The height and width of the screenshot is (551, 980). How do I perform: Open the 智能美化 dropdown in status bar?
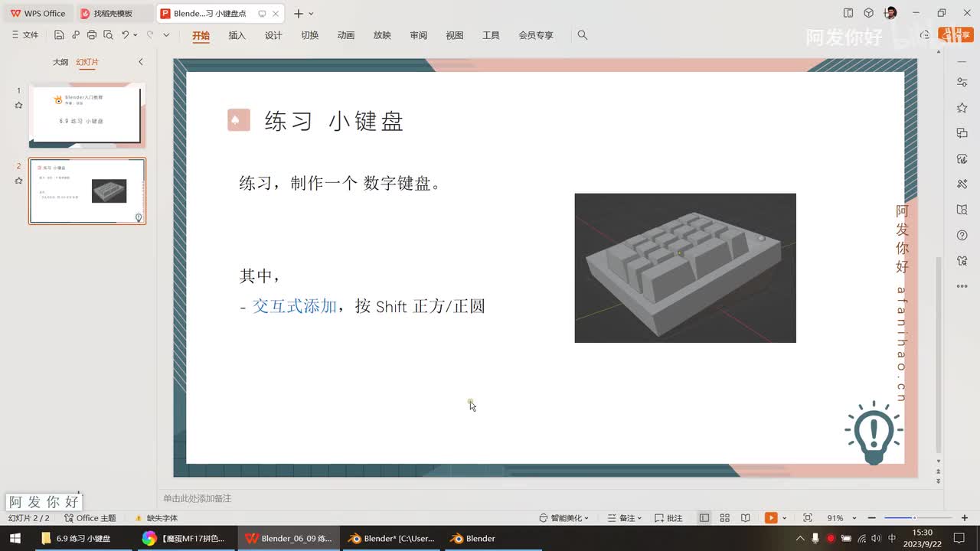click(564, 518)
